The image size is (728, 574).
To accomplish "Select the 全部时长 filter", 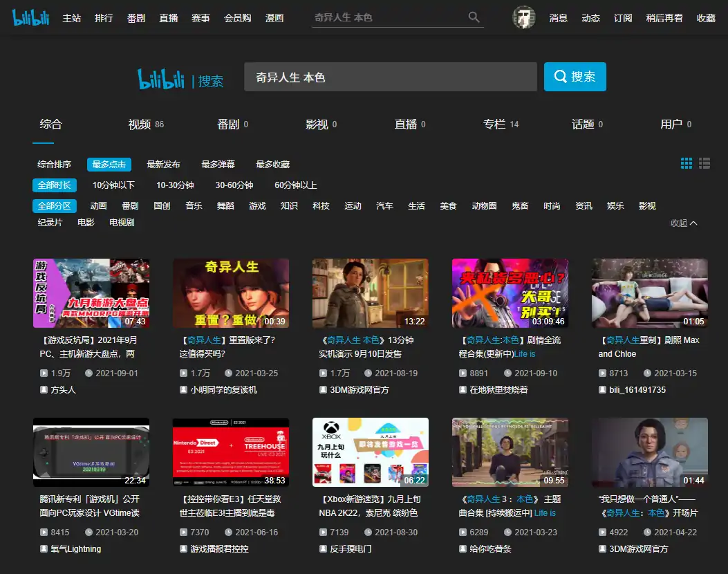I will [55, 185].
